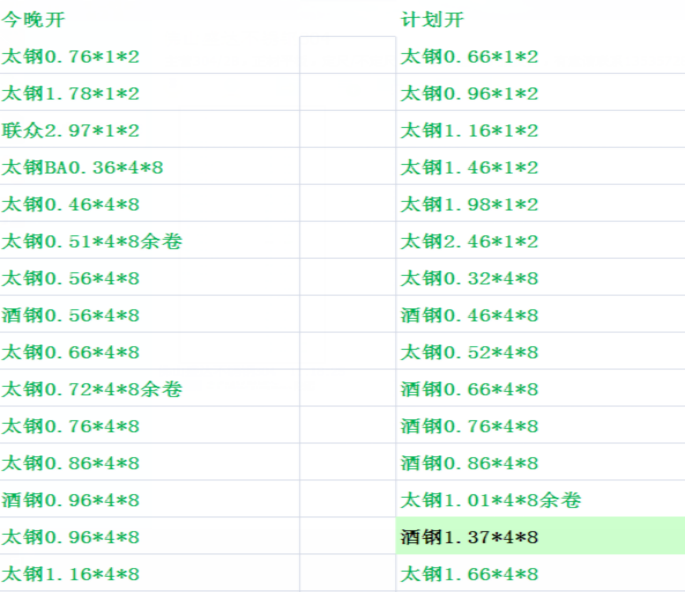Screen dimensions: 686x592
Task: Click cell 太钢0.96*1*2
Action: (541, 92)
